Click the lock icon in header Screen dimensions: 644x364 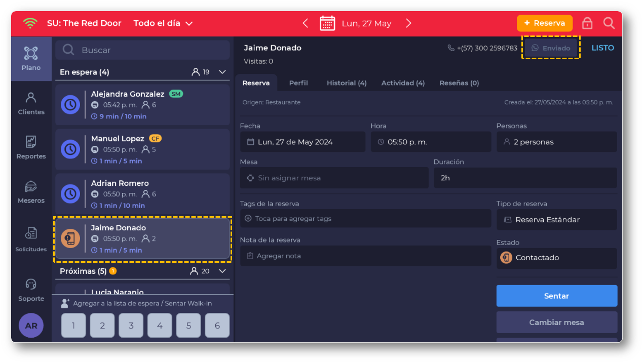(x=587, y=23)
